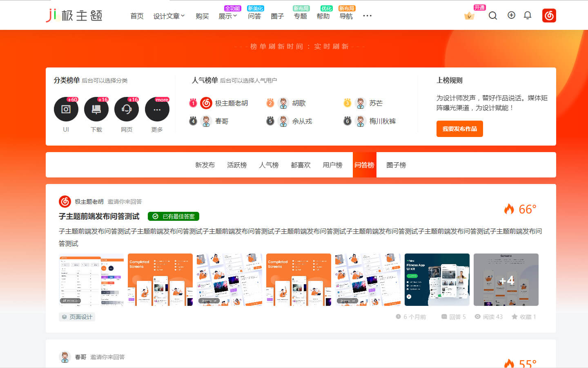Image resolution: width=588 pixels, height=368 pixels.
Task: Open the search magnifier icon
Action: [x=493, y=16]
